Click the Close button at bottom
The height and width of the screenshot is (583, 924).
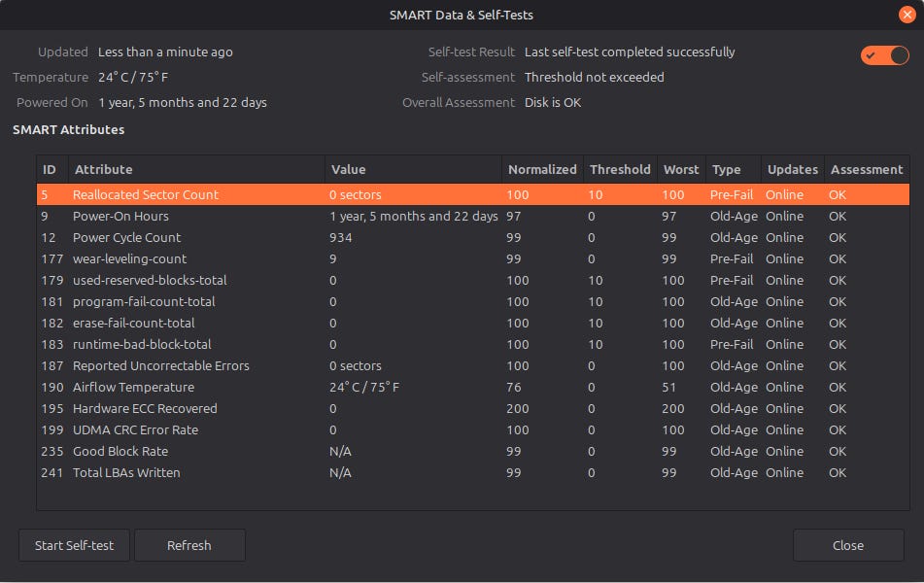tap(847, 545)
